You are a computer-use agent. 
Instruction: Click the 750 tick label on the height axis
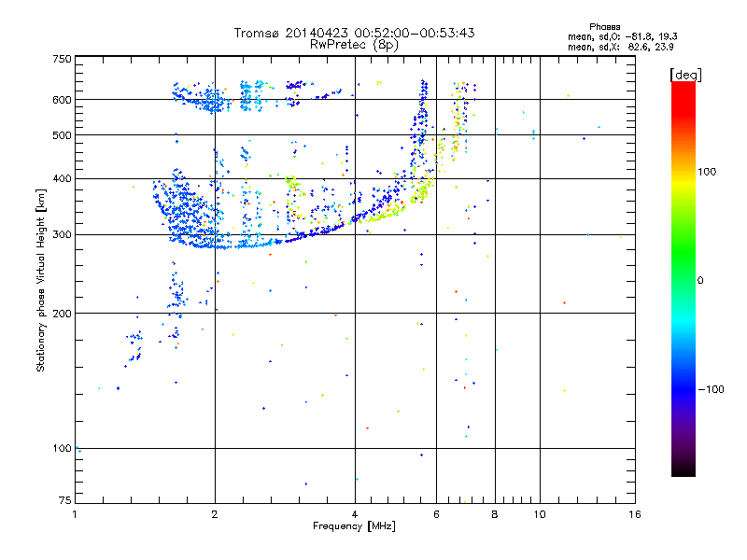click(x=62, y=59)
